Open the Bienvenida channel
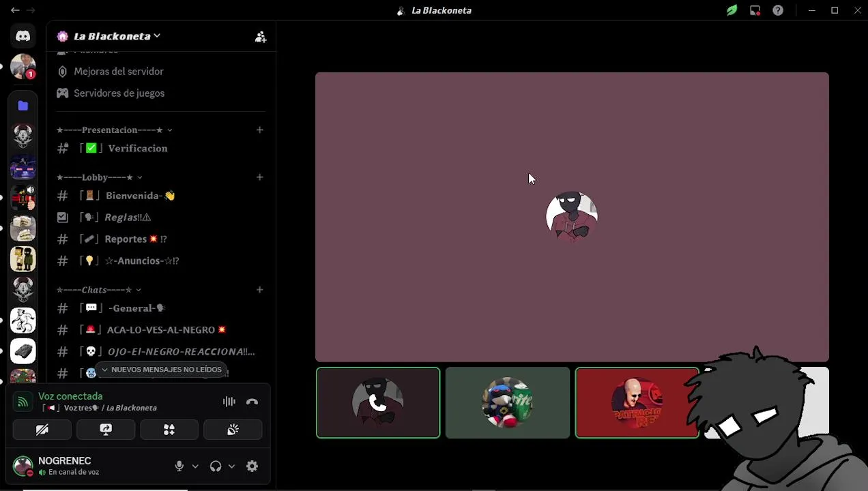The height and width of the screenshot is (491, 868). pos(160,196)
